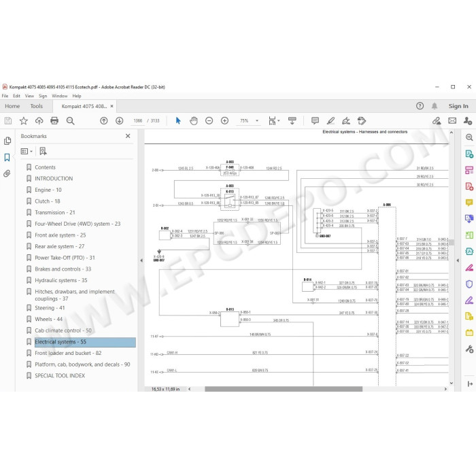Print the document with printer icon
Screen dimensions: 476x476
(x=54, y=121)
